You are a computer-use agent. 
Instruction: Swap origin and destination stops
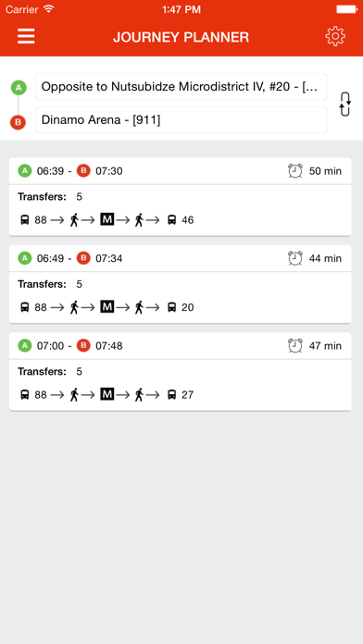pos(344,104)
